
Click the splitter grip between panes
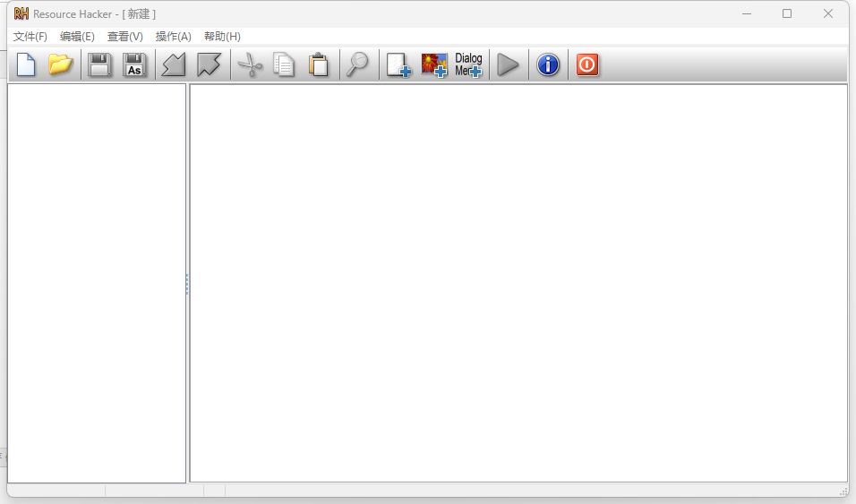coord(187,284)
